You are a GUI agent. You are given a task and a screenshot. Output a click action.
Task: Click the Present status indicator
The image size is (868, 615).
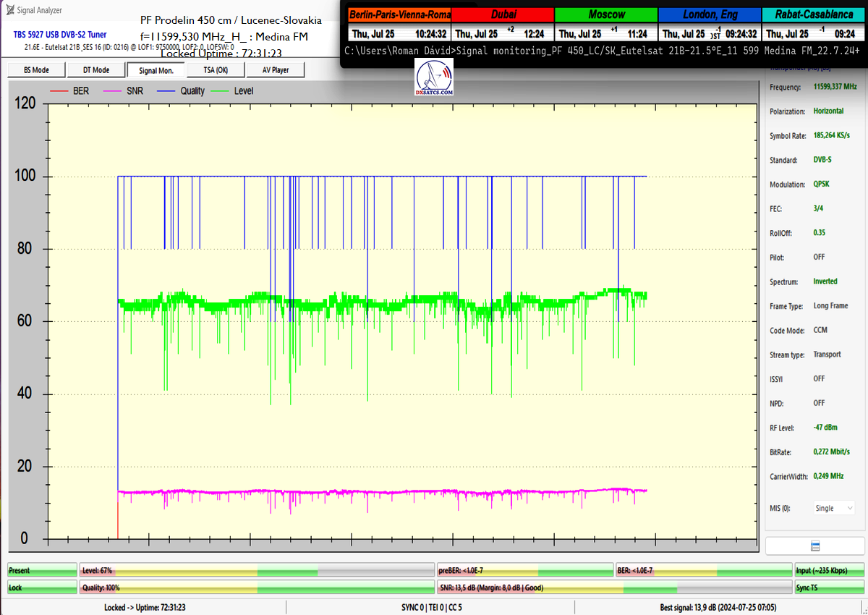41,571
